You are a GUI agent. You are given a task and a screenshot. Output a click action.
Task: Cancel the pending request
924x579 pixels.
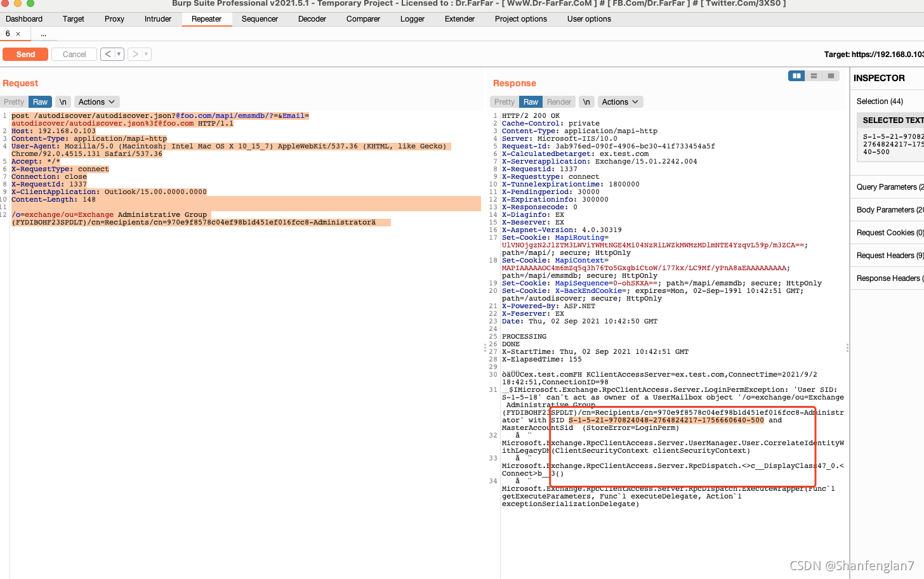74,55
